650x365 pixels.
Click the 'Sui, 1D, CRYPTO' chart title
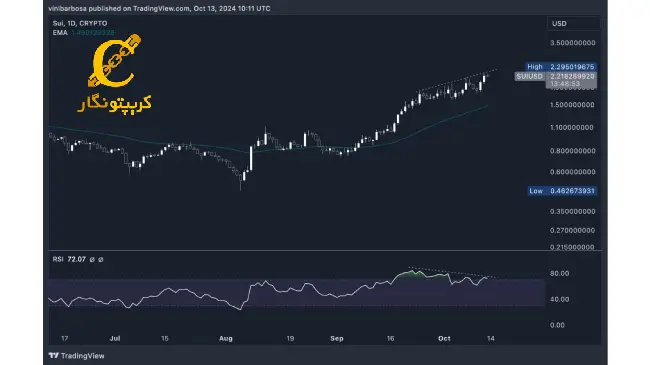point(80,23)
